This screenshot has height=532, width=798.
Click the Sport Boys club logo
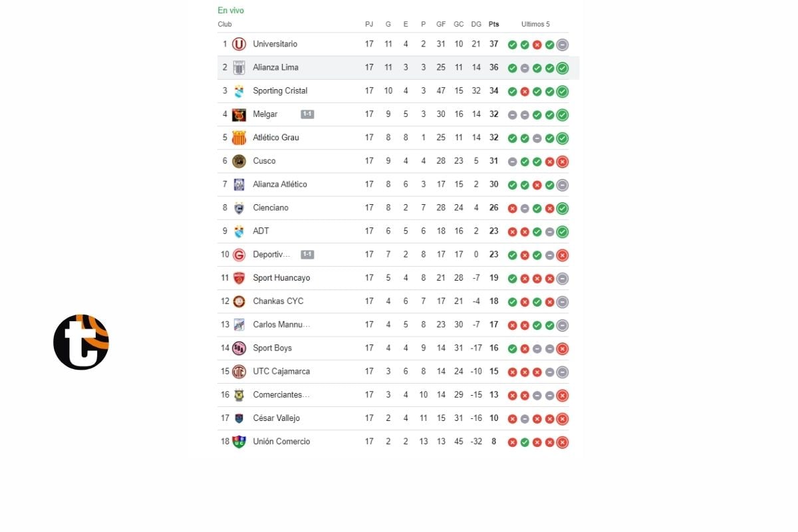[x=239, y=348]
